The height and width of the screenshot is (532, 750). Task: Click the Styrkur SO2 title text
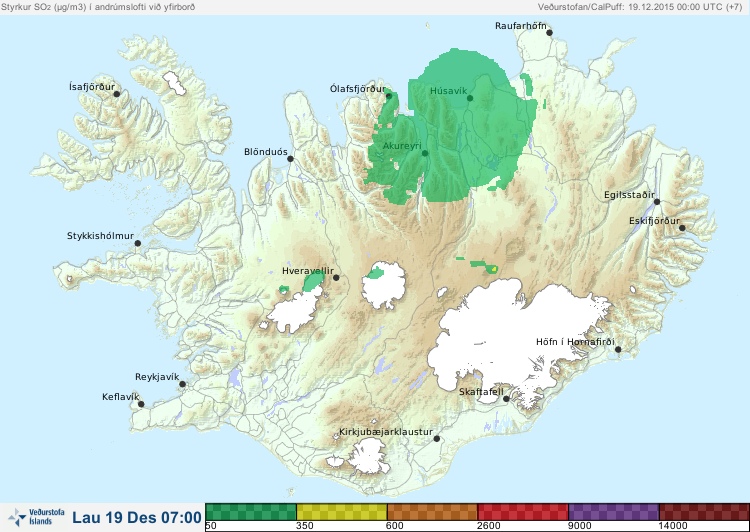[x=98, y=7]
